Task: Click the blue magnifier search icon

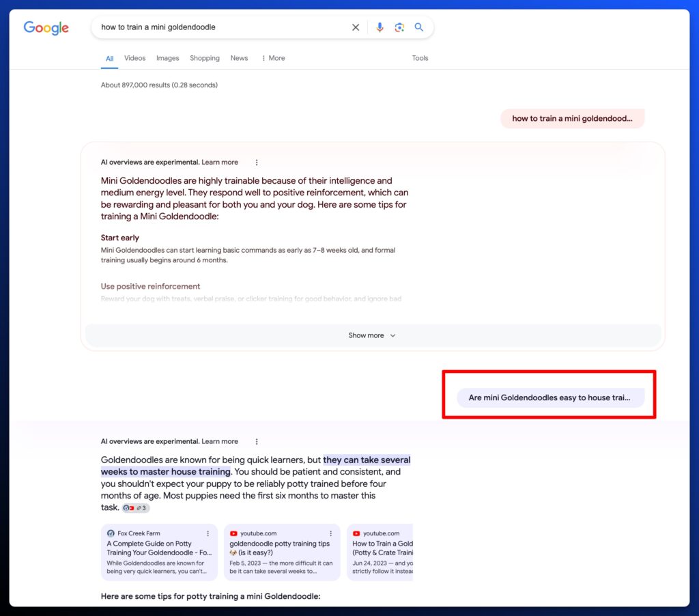Action: point(419,27)
